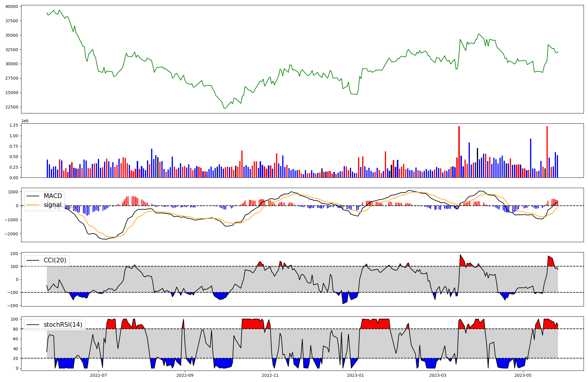Viewport: 588px width, 382px height.
Task: Click the −200 tick on CCI axis
Action: tap(13, 306)
